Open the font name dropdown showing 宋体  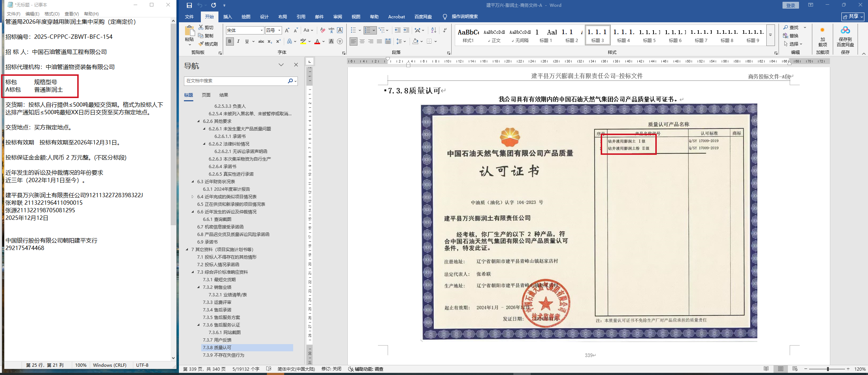click(262, 31)
